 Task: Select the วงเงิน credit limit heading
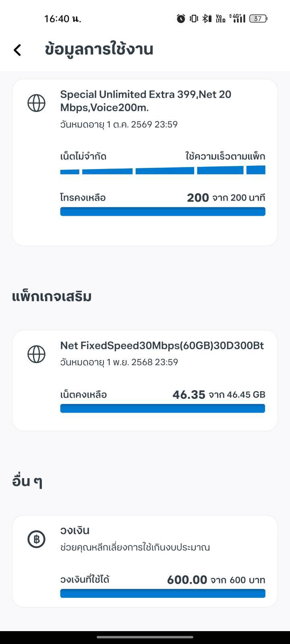(75, 530)
